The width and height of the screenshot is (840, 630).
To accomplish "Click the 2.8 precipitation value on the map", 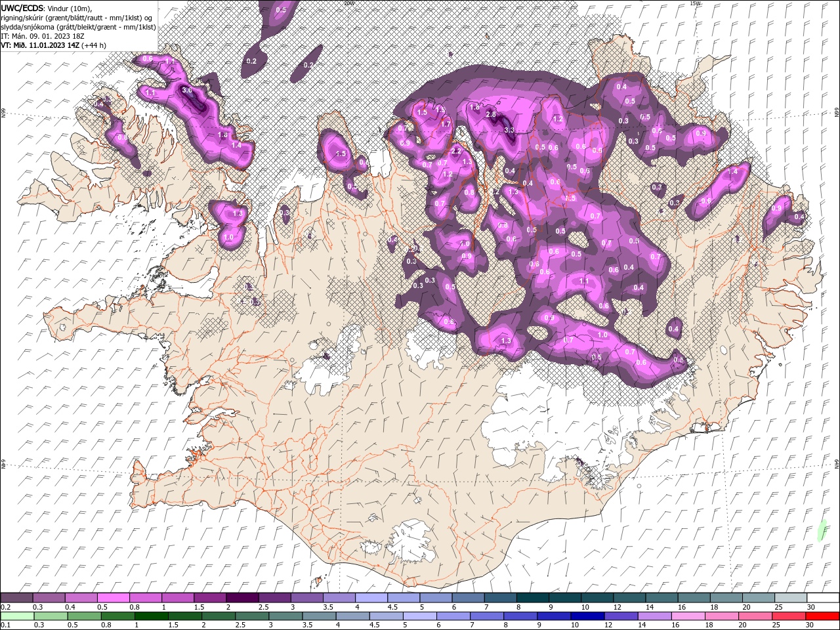I will (490, 115).
